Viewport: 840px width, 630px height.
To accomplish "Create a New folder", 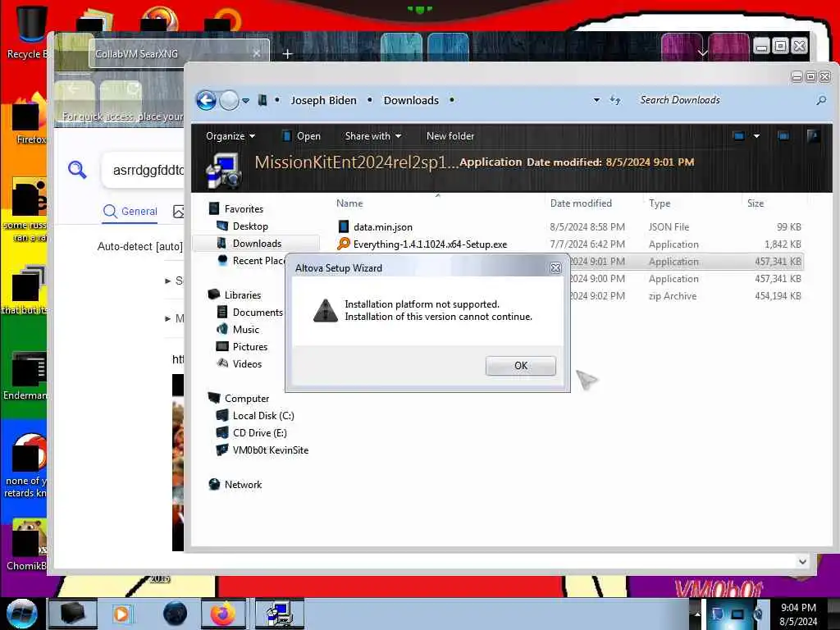I will [450, 136].
